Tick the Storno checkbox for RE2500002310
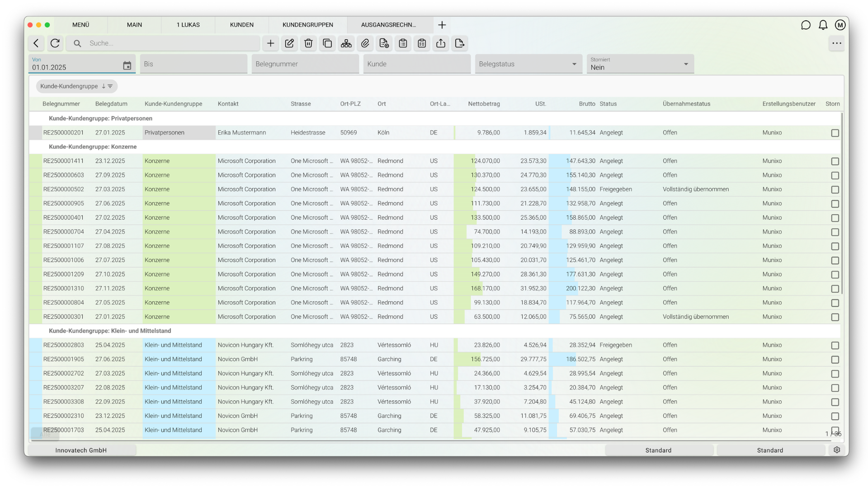Image resolution: width=868 pixels, height=488 pixels. (x=835, y=416)
